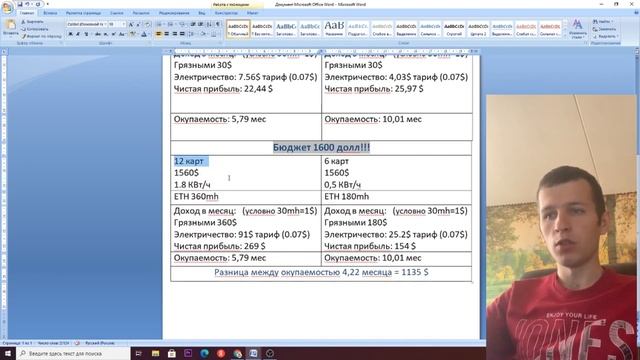Open the font name combo box
Image resolution: width=640 pixels, height=360 pixels.
coord(87,24)
